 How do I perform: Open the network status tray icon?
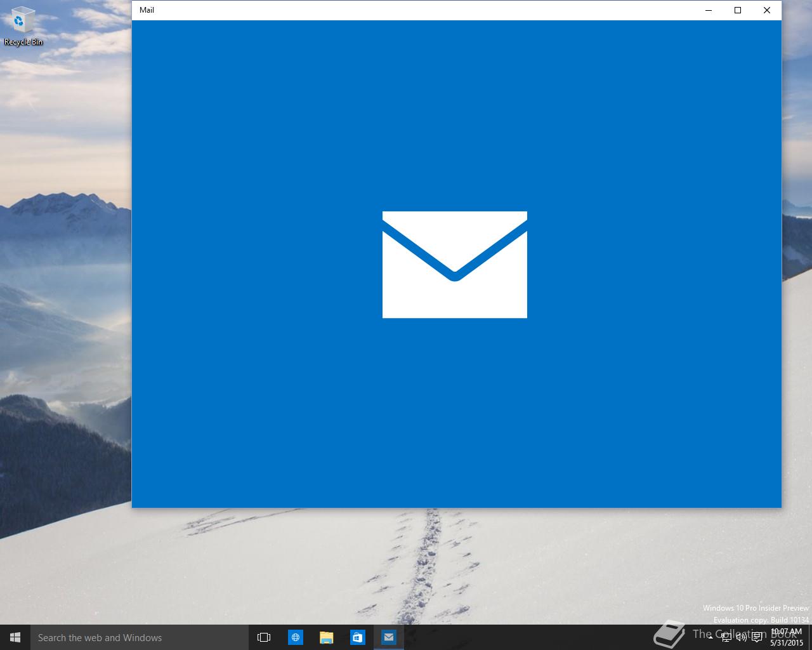[726, 637]
